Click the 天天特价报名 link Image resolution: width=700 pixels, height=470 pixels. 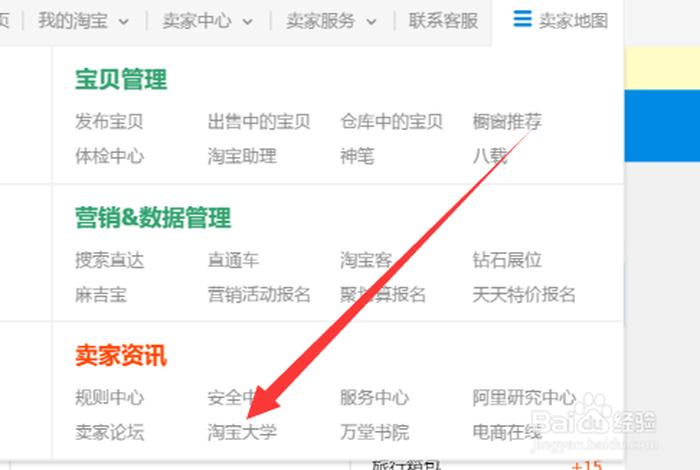524,295
